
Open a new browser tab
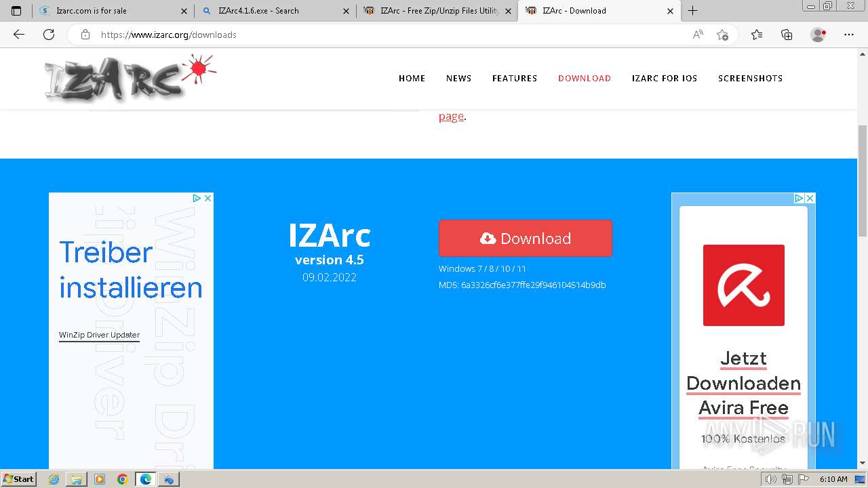692,11
